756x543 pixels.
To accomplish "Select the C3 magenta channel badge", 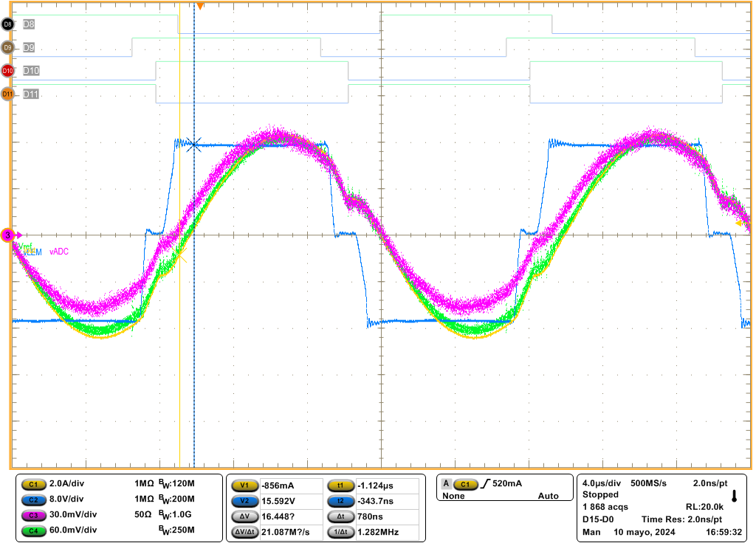I will pos(32,515).
